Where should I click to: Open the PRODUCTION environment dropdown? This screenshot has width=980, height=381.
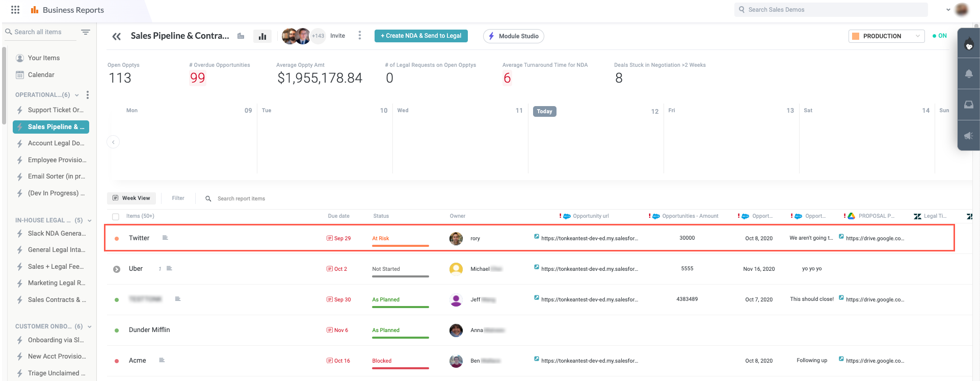point(886,36)
